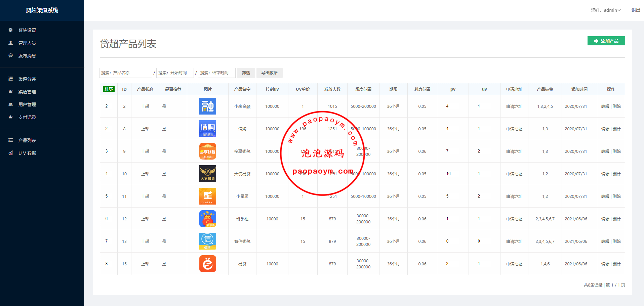Open the admin user dropdown

point(606,10)
